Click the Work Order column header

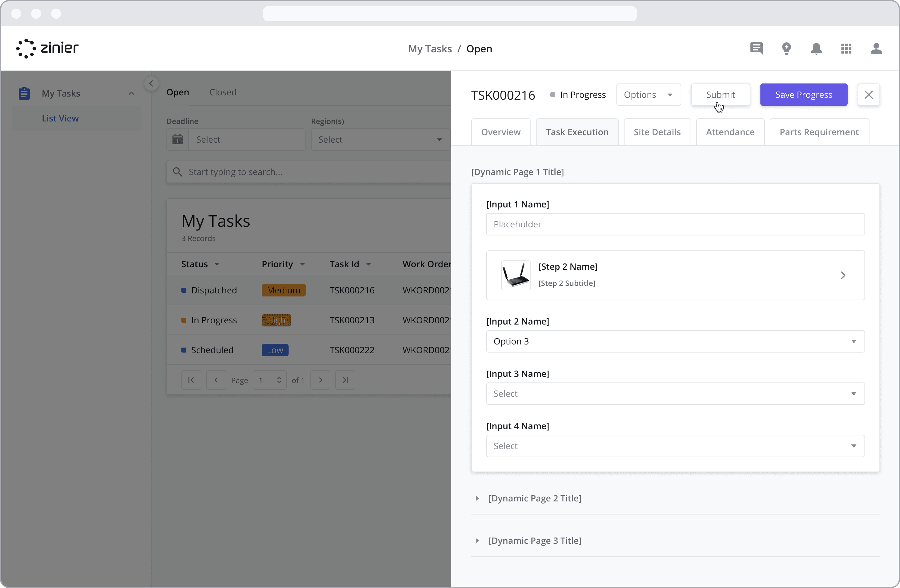pyautogui.click(x=427, y=264)
